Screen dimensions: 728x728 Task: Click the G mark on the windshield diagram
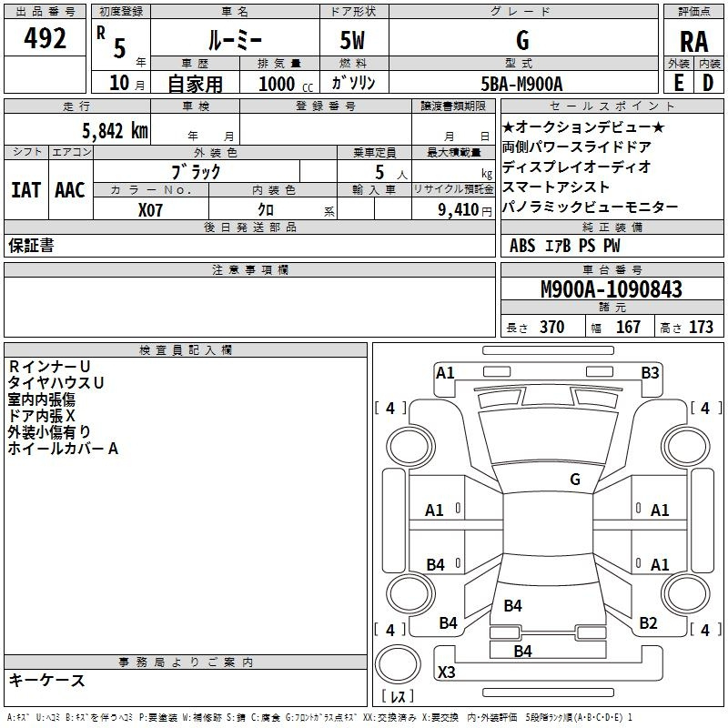[x=575, y=480]
